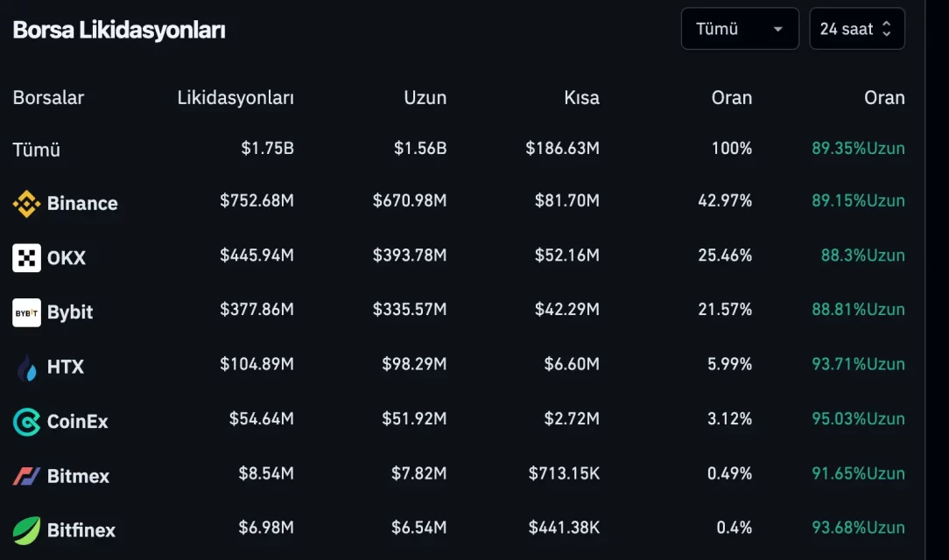Click the Binance logo icon

coord(26,204)
